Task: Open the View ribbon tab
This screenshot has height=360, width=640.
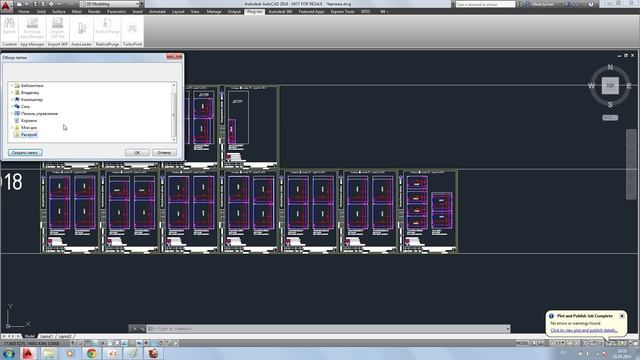Action: pos(195,11)
